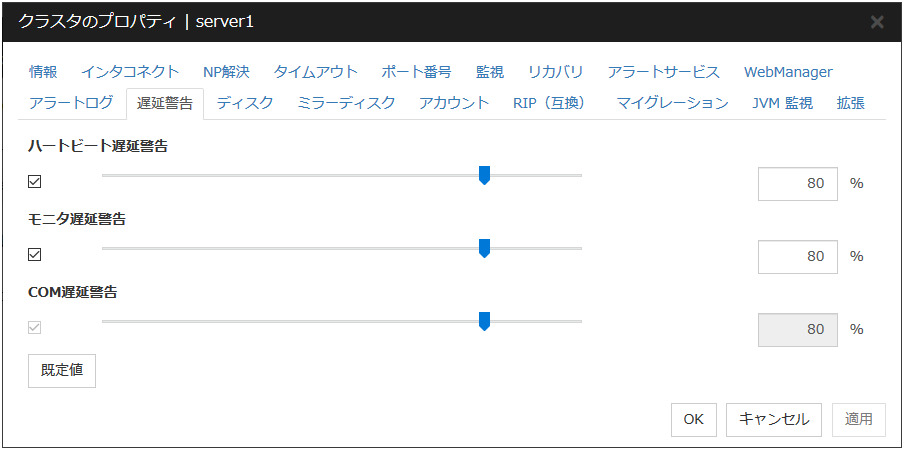Switch to the インタコネクト tab
The image size is (904, 450).
tap(130, 72)
